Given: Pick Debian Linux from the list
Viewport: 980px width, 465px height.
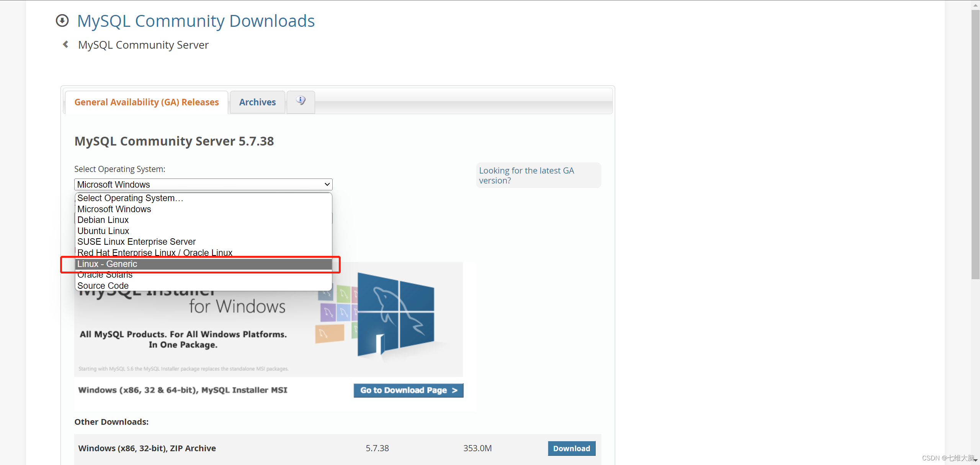Looking at the screenshot, I should pyautogui.click(x=103, y=220).
